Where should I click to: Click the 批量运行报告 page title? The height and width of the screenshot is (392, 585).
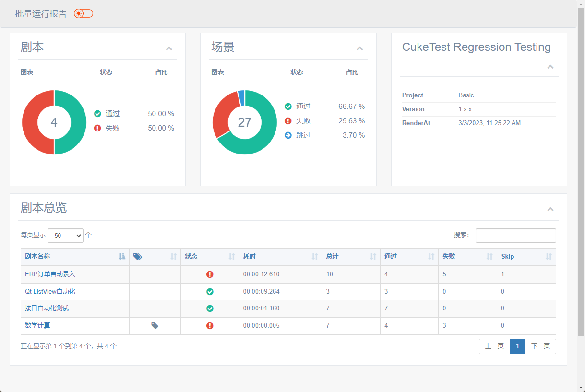point(41,14)
